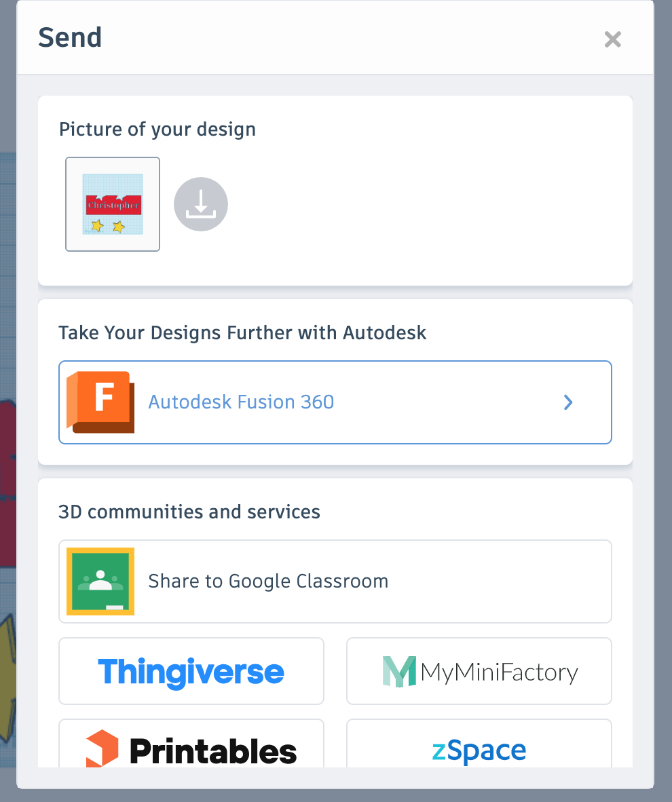Click the red Christopher nameplate in preview
This screenshot has width=672, height=802.
pos(113,205)
